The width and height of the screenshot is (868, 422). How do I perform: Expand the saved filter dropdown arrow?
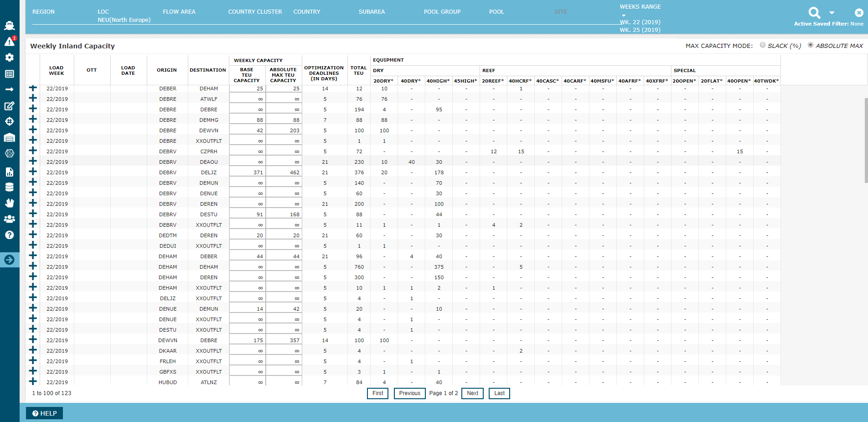[832, 13]
